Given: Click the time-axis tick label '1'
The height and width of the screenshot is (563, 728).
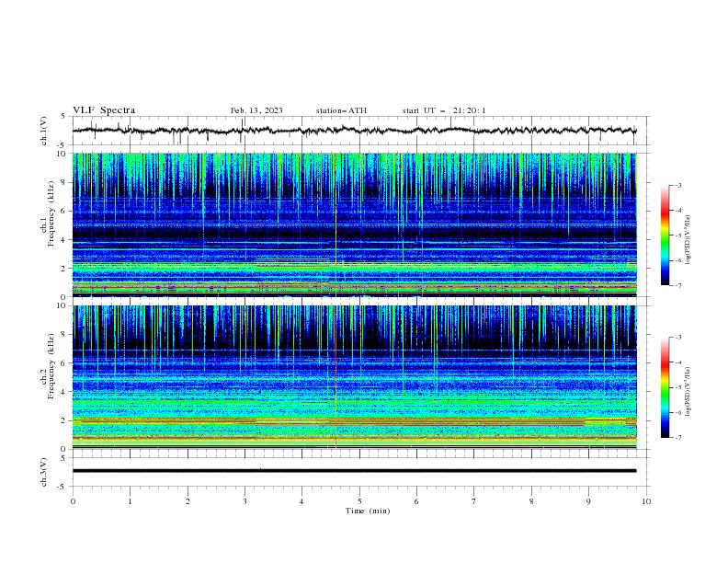Looking at the screenshot, I should 130,501.
